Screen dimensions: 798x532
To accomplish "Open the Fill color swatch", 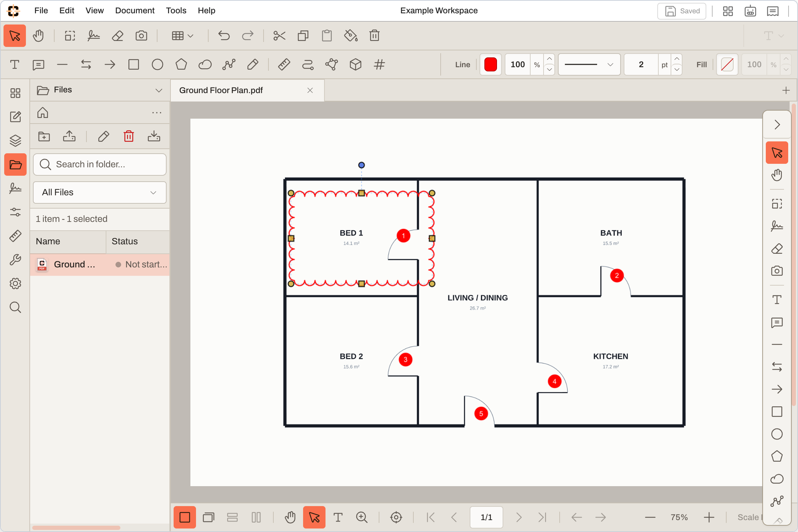I will click(x=727, y=64).
